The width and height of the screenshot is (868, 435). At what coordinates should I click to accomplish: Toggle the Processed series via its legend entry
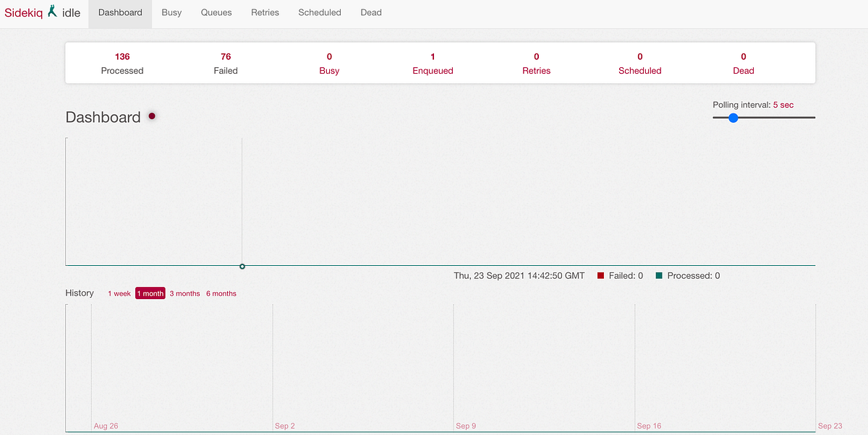(687, 275)
